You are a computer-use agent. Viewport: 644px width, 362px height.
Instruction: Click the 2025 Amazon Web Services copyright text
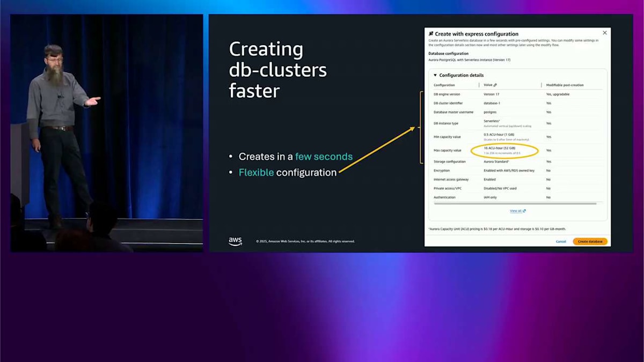coord(305,241)
